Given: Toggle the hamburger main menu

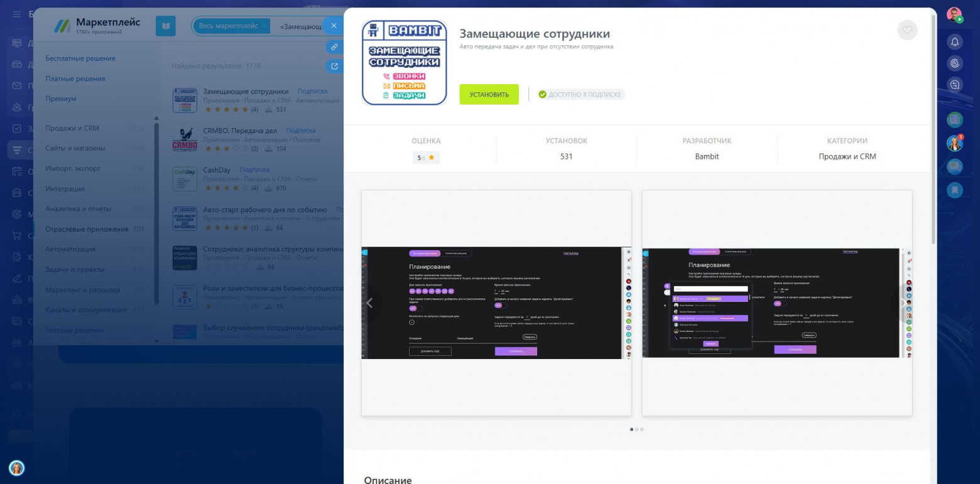Looking at the screenshot, I should coord(16,14).
